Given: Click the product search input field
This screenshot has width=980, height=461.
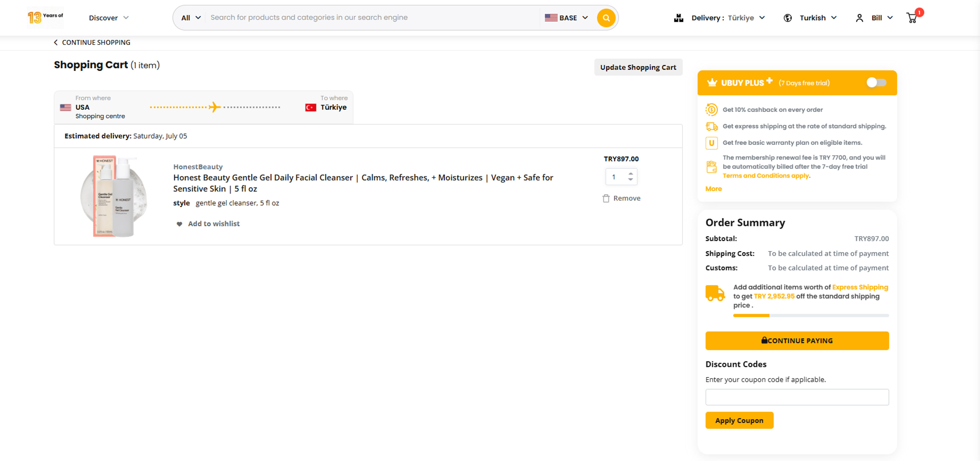Looking at the screenshot, I should [372, 18].
